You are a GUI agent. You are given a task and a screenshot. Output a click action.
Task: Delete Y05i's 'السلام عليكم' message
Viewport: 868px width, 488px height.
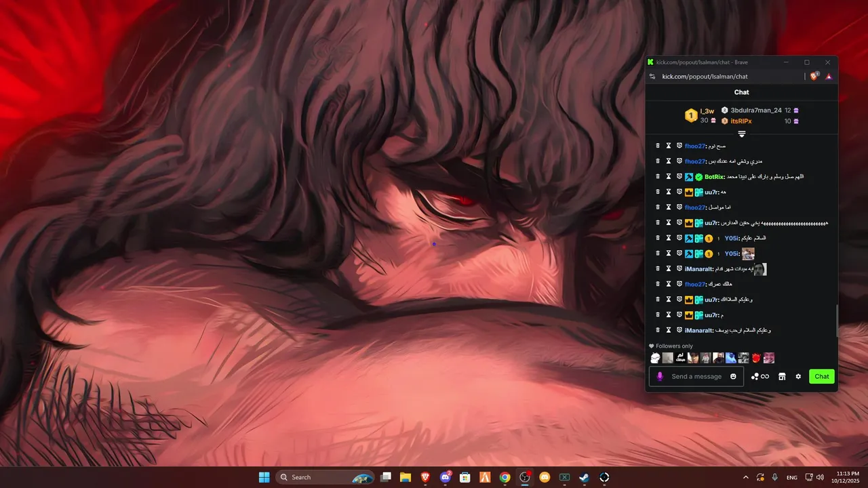pos(657,238)
